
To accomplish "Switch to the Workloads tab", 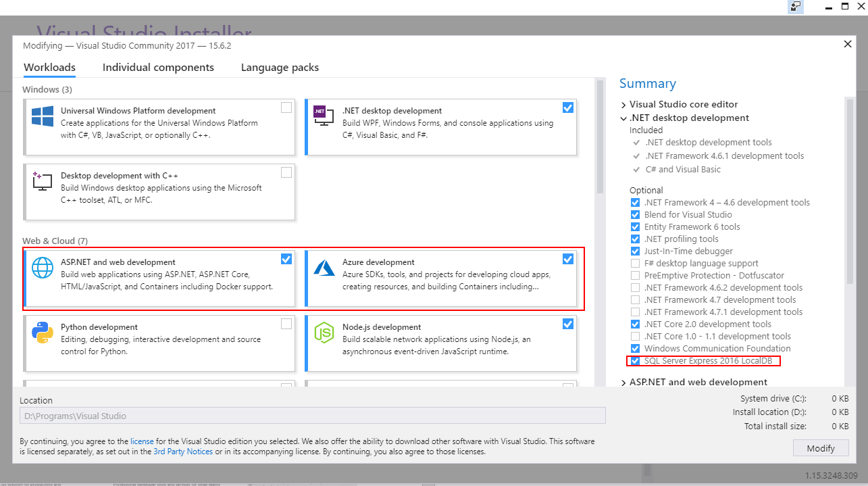I will (x=49, y=68).
